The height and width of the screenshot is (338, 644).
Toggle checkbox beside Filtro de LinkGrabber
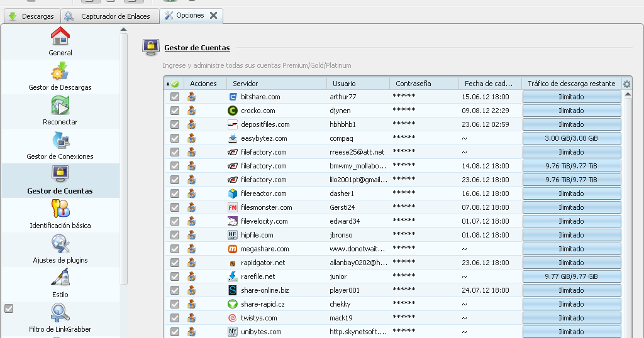pos(9,308)
